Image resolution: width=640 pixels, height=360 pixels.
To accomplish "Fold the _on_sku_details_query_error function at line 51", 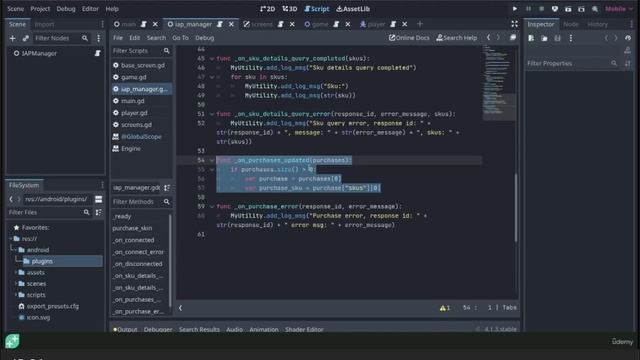I will [x=212, y=114].
